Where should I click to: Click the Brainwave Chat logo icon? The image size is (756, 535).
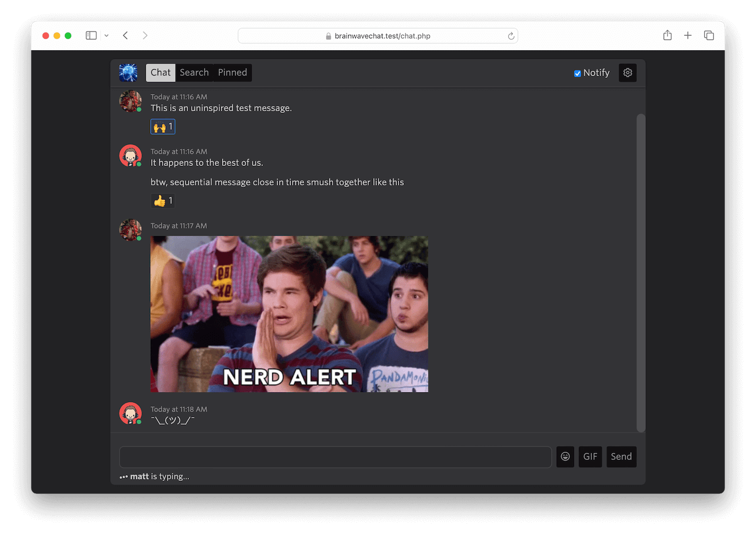129,72
